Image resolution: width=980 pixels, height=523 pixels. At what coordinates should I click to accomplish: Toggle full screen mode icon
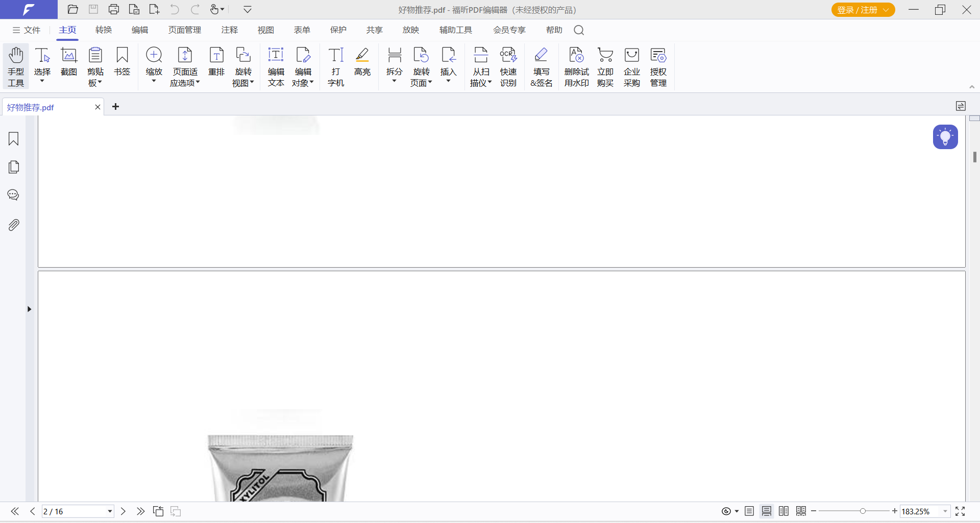(x=960, y=511)
